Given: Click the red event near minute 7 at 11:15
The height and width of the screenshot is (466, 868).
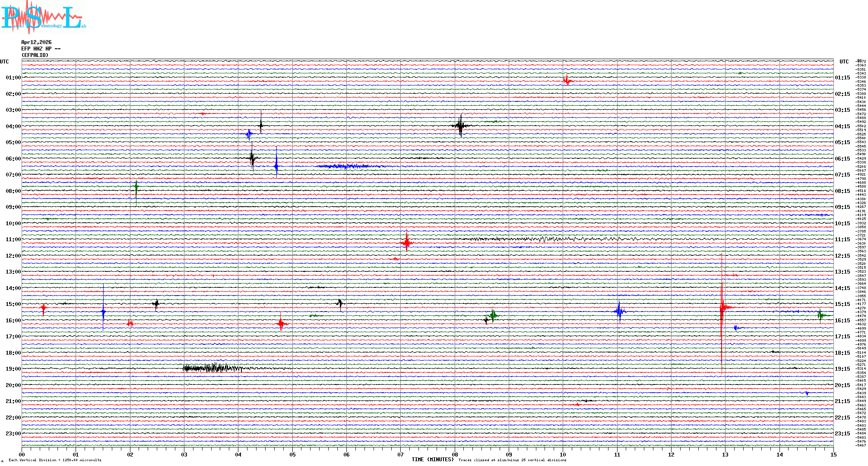Looking at the screenshot, I should (x=406, y=242).
